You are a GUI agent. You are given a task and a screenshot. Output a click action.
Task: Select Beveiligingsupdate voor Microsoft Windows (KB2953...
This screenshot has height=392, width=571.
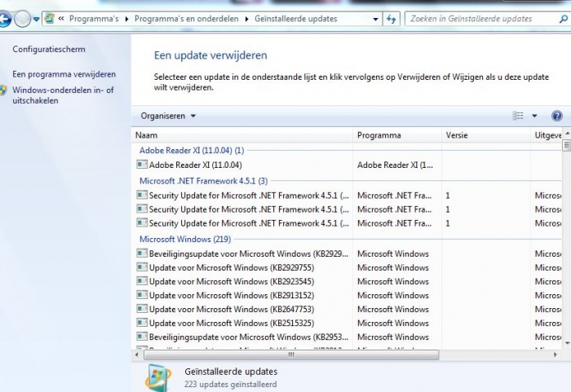[346, 337]
